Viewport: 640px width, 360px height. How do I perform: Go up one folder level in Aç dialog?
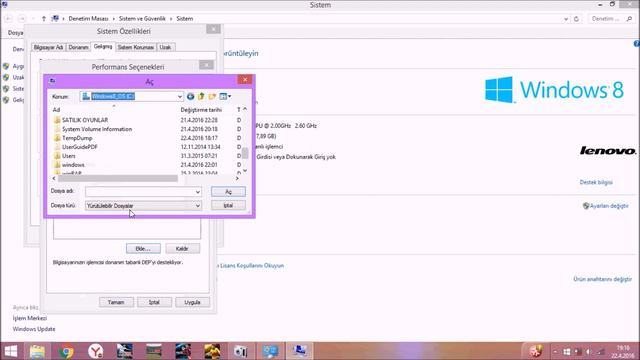point(201,97)
